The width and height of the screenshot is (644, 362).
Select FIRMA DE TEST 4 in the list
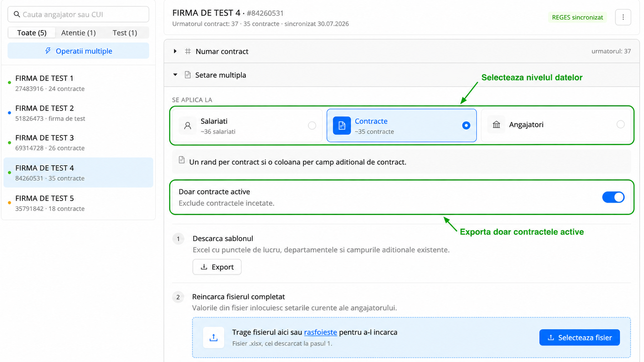[78, 173]
